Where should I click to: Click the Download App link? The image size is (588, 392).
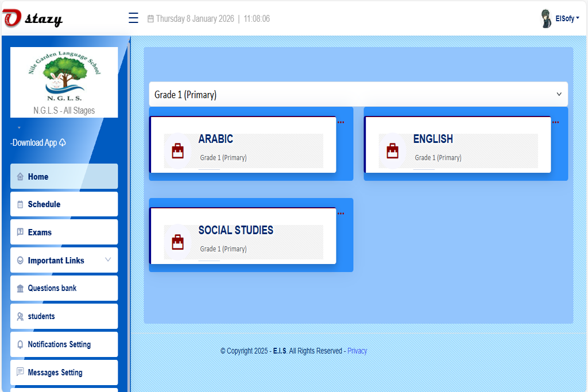tap(38, 142)
